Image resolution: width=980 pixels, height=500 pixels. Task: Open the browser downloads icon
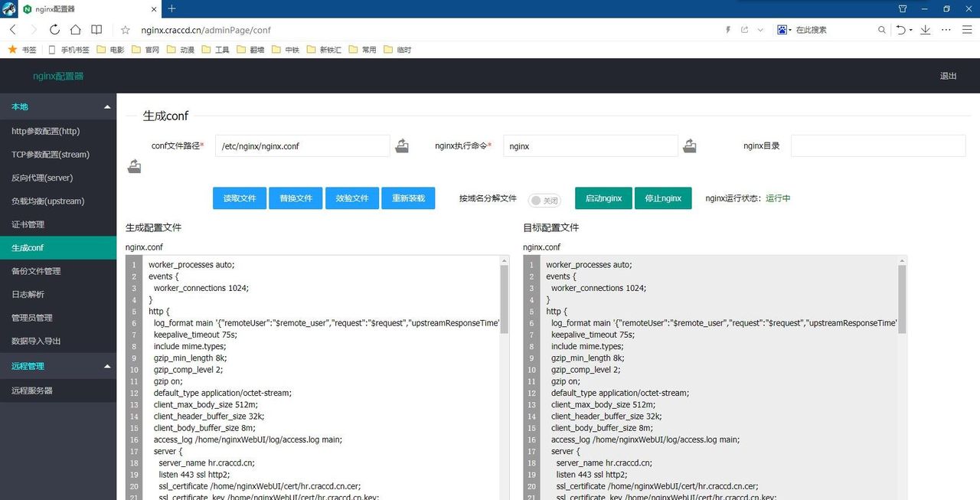tap(925, 30)
